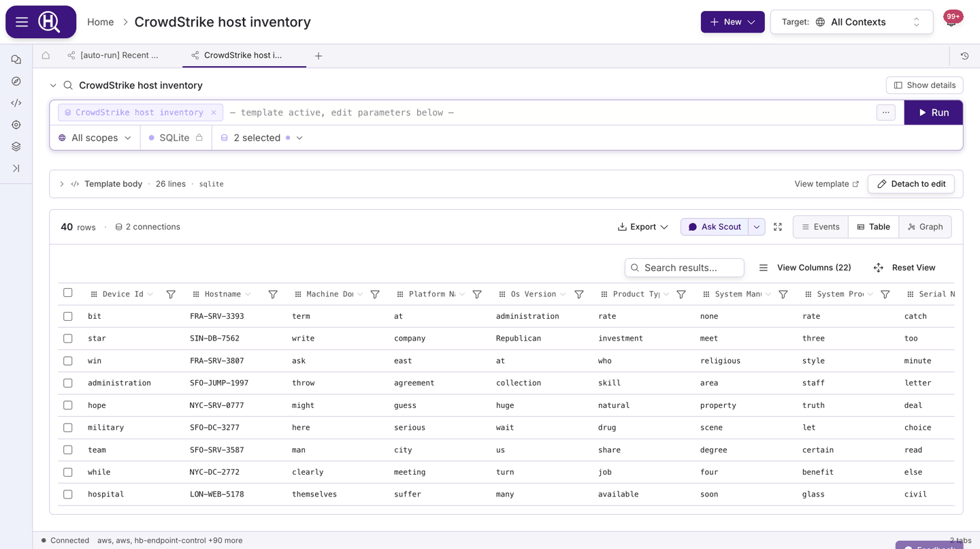
Task: Filter the Os Version column
Action: [579, 294]
